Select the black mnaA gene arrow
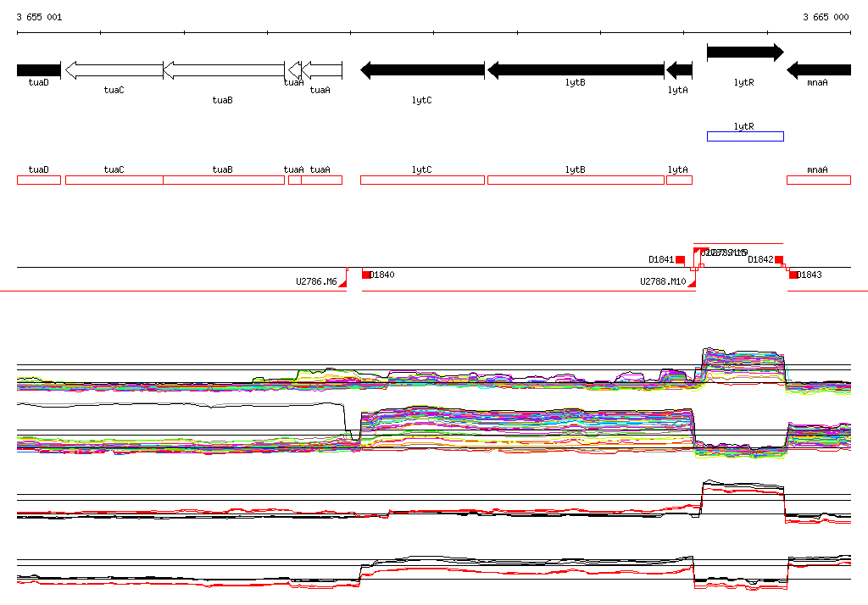 [x=819, y=70]
